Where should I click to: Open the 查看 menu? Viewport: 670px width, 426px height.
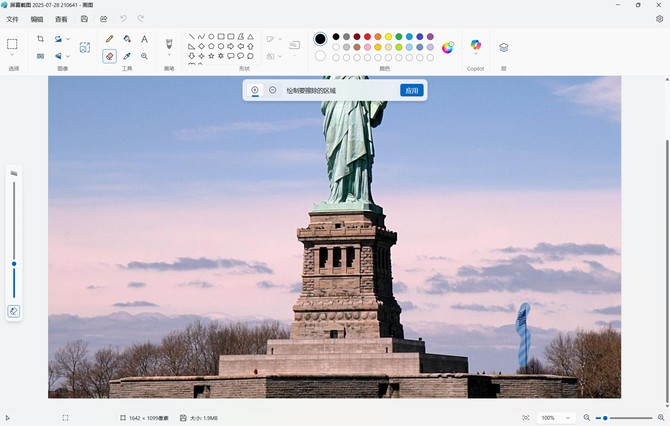pyautogui.click(x=61, y=19)
